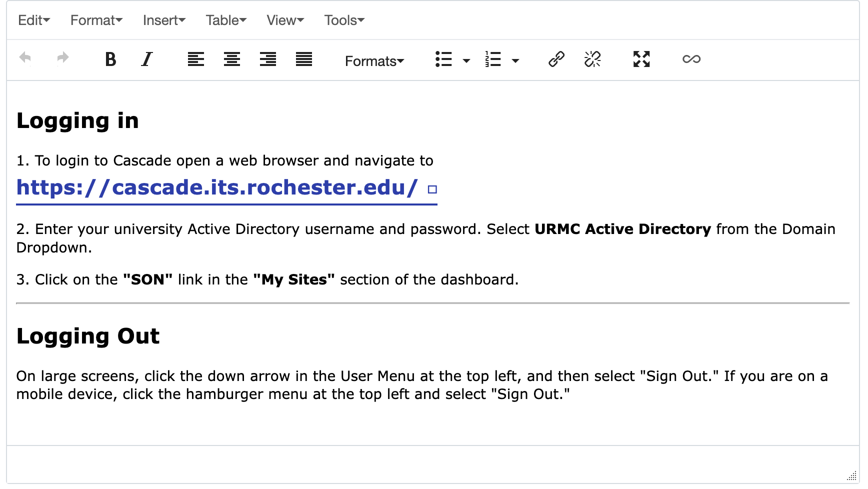Screen dimensions: 868x489
Task: Click the undo arrow icon
Action: point(25,58)
